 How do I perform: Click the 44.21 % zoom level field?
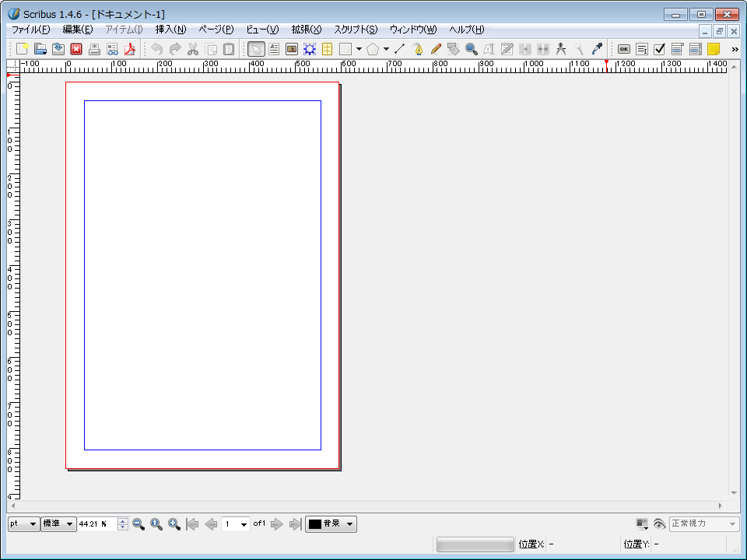[97, 524]
